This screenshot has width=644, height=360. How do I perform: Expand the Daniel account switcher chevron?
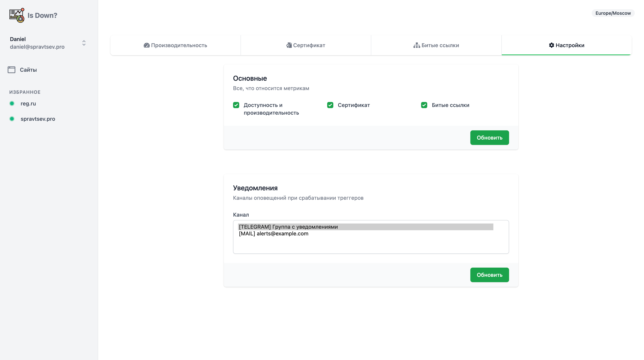[84, 43]
